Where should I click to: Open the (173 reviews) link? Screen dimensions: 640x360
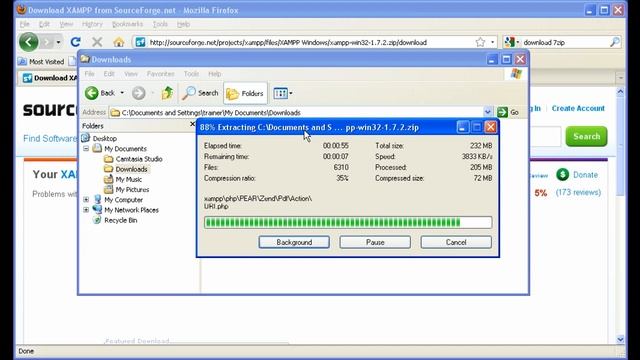pyautogui.click(x=578, y=192)
